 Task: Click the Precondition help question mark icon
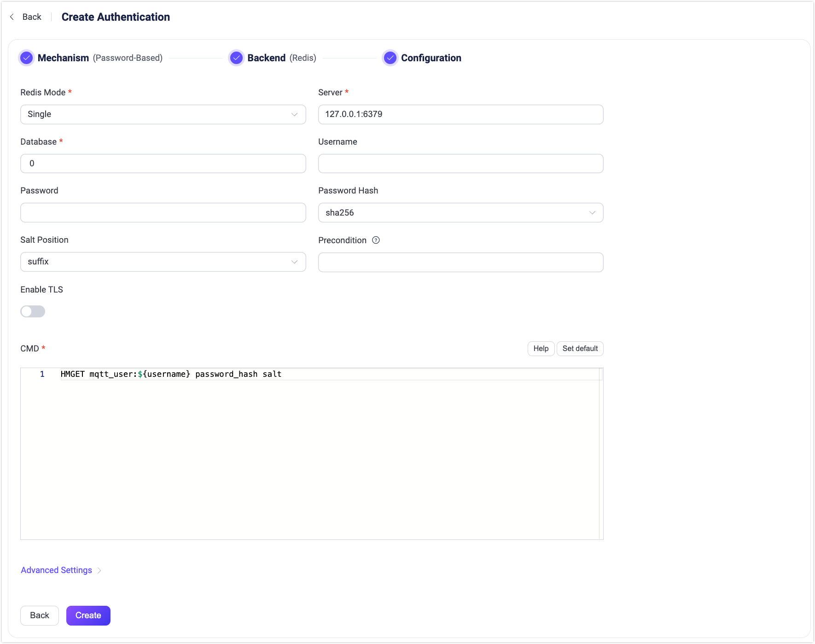376,240
